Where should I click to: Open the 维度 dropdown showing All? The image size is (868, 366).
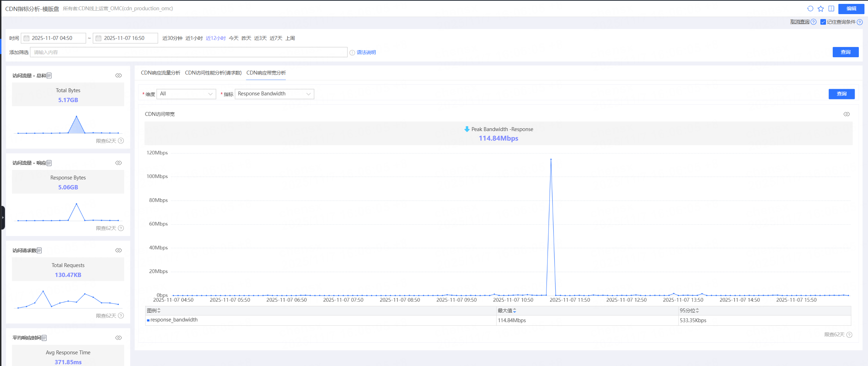(186, 94)
